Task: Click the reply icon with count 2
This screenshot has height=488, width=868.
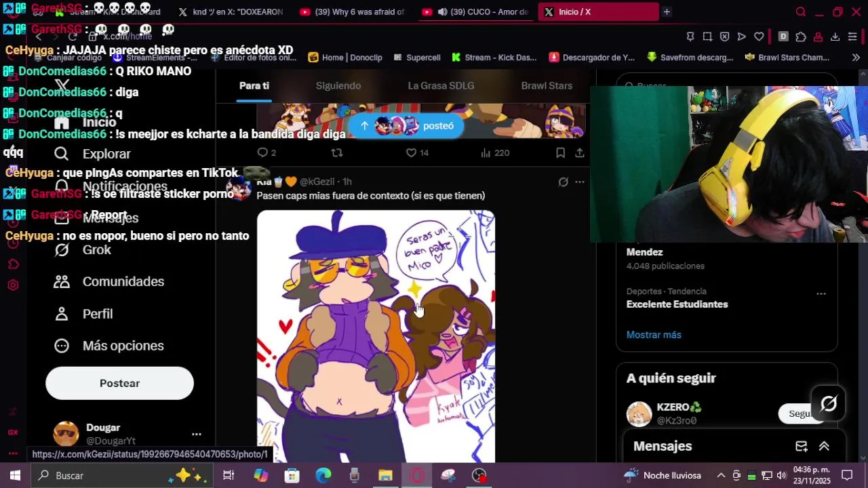Action: (x=267, y=153)
